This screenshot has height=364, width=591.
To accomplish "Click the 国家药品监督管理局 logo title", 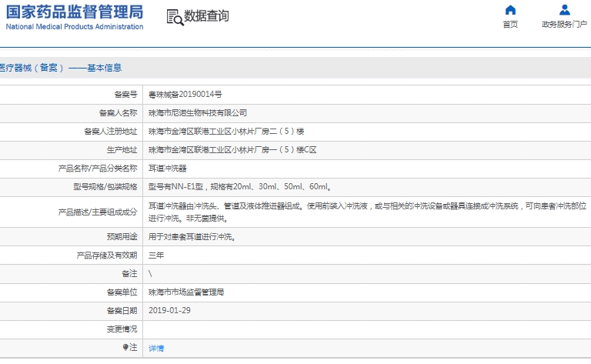I will [75, 12].
